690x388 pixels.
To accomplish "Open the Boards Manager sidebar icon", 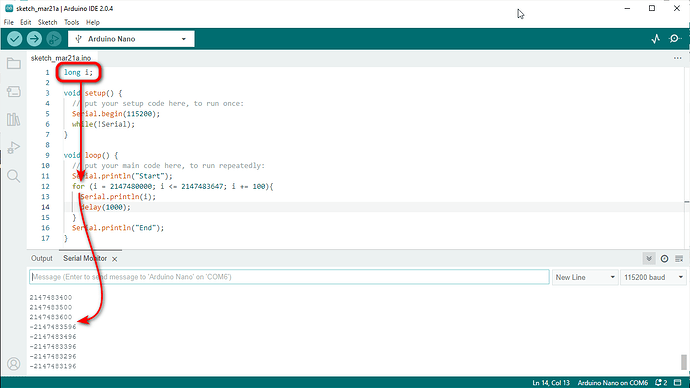I will coord(14,92).
